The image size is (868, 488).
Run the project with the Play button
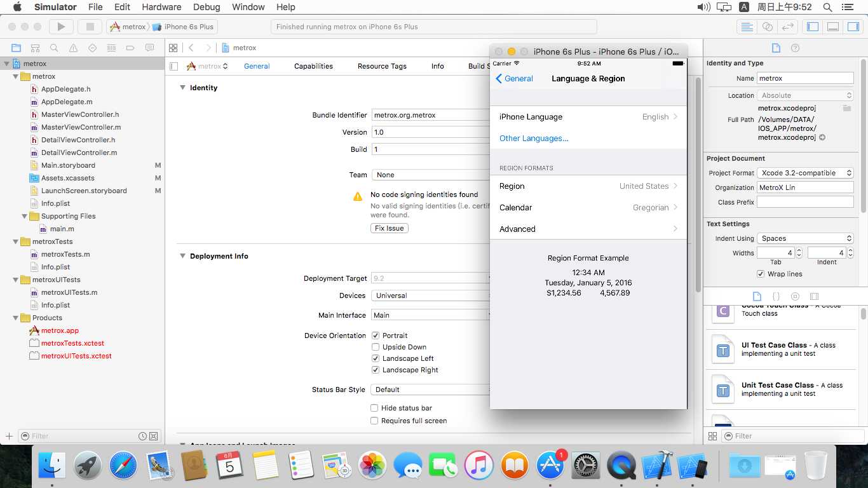coord(61,27)
